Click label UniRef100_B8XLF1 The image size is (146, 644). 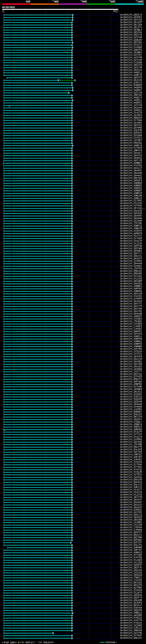coord(131,535)
